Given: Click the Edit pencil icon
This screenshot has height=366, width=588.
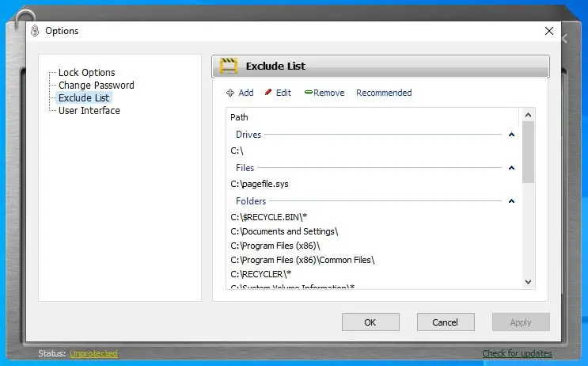Looking at the screenshot, I should (268, 93).
